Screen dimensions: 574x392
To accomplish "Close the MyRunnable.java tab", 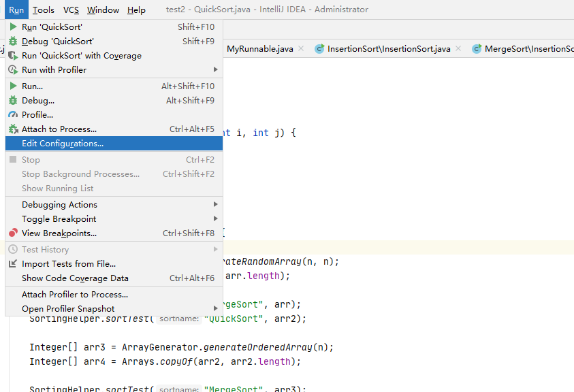I will pos(301,48).
